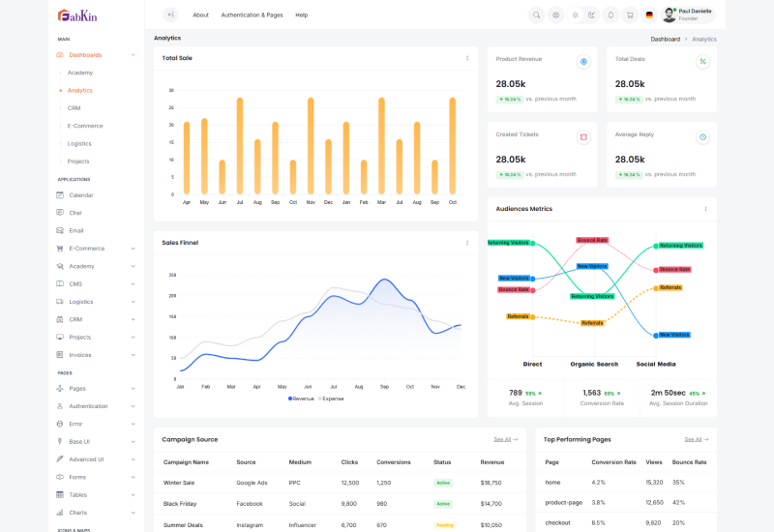Open the shopping cart icon
Viewport: 774px width, 532px height.
629,15
